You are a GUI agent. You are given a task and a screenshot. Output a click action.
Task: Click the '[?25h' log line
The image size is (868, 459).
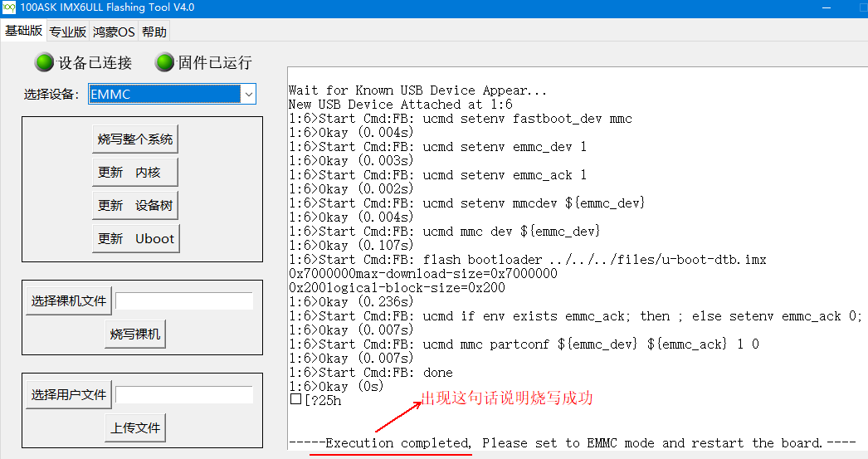(316, 400)
